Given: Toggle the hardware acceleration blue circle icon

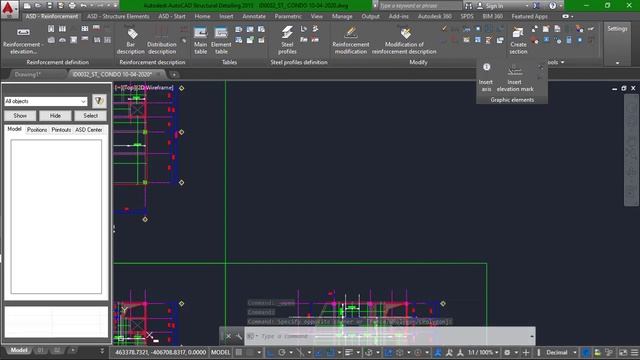Looking at the screenshot, I should tap(586, 352).
